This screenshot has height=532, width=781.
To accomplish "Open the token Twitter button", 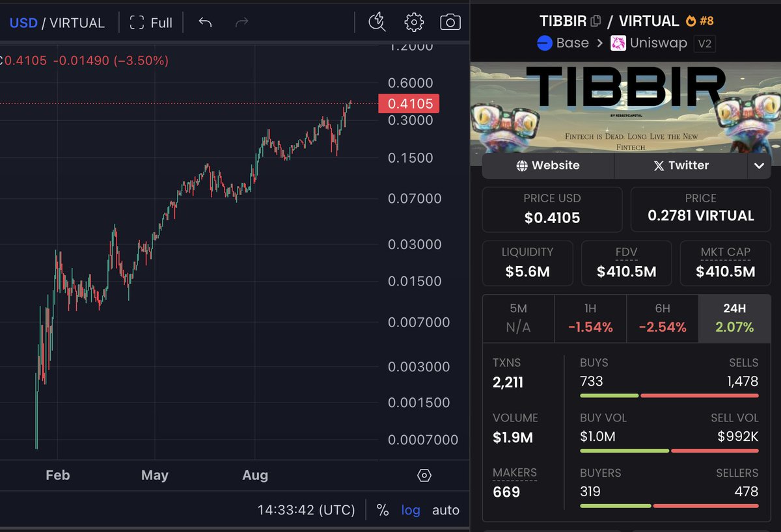I will 681,165.
